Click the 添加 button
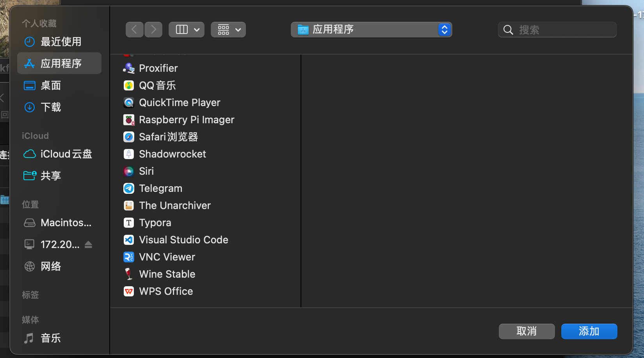This screenshot has width=644, height=358. 589,331
